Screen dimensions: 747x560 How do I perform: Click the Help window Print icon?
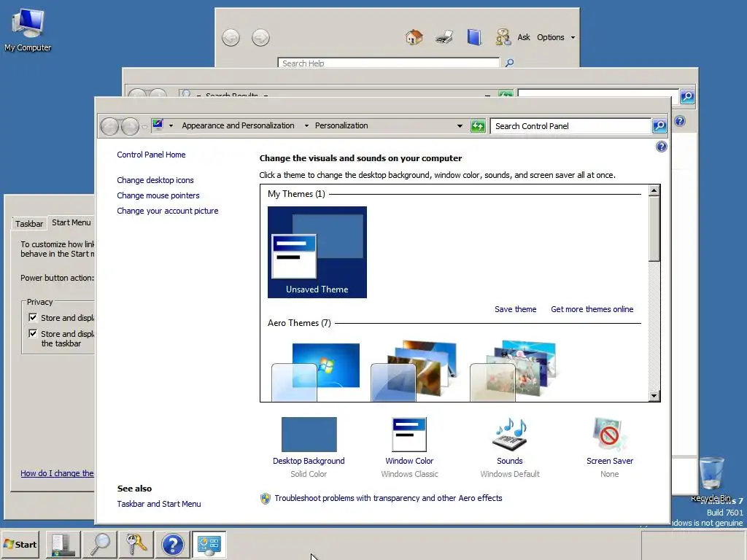click(x=444, y=37)
